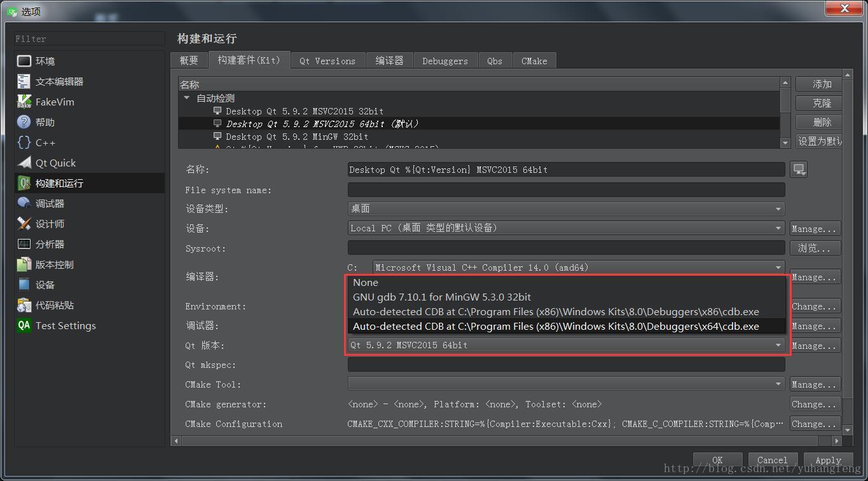Select kit Desktop Qt 5.9.2 MSVC2015 64bit
Viewport: 868px width, 481px height.
pyautogui.click(x=479, y=124)
